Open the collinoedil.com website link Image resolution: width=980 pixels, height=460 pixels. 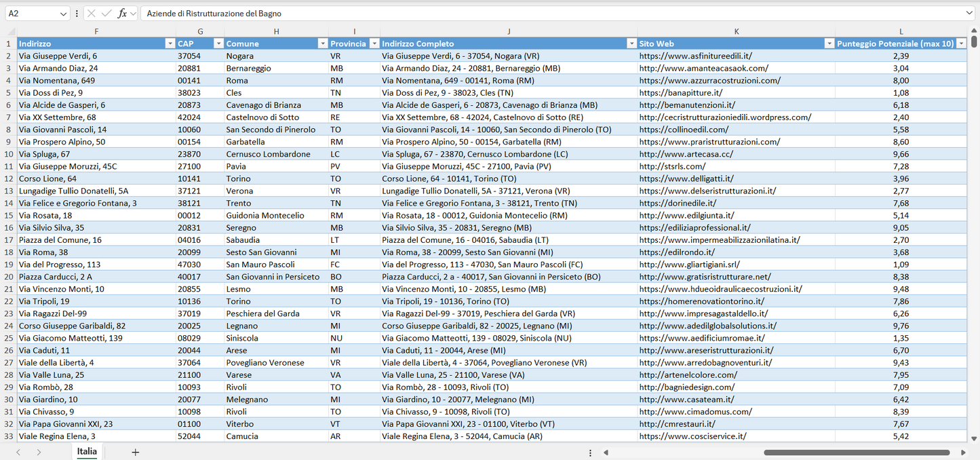tap(684, 130)
